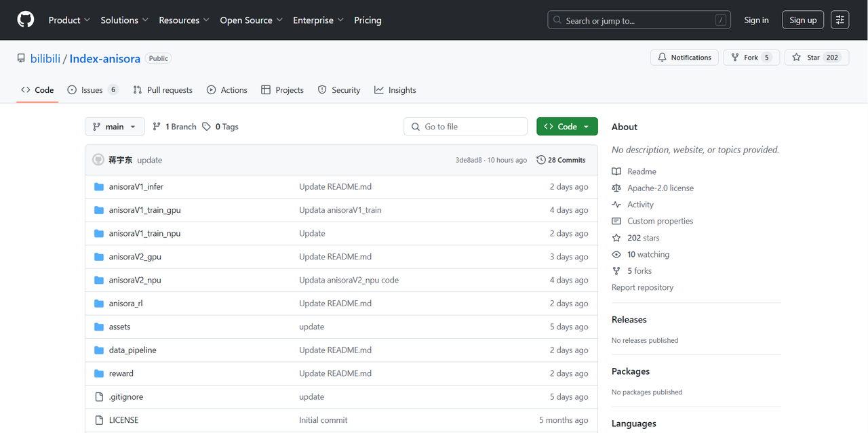
Task: Open the latest commit message 'update'
Action: (149, 161)
